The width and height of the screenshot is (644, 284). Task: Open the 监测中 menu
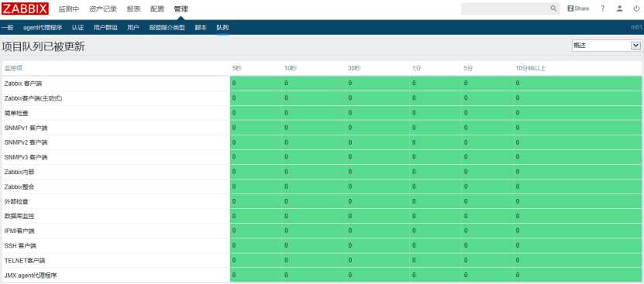69,9
